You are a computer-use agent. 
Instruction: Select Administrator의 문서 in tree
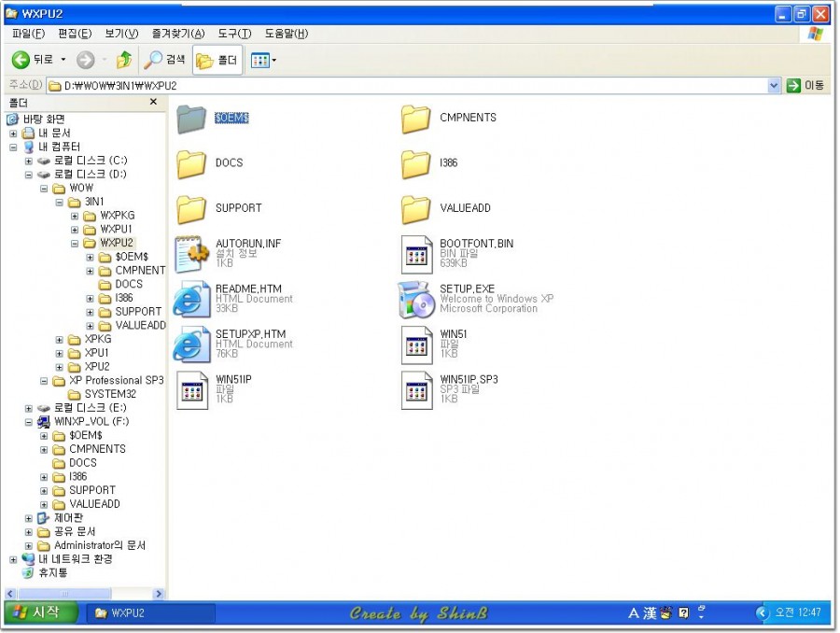[100, 546]
